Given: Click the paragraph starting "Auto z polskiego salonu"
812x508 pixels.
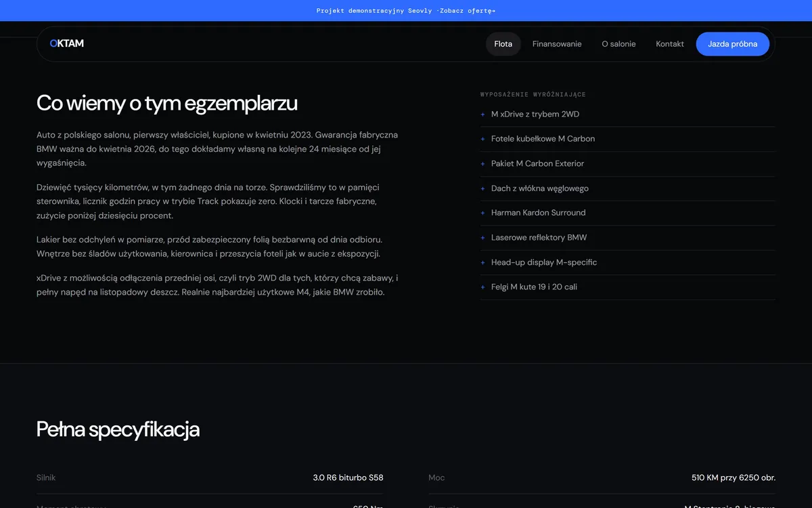Looking at the screenshot, I should click(217, 149).
